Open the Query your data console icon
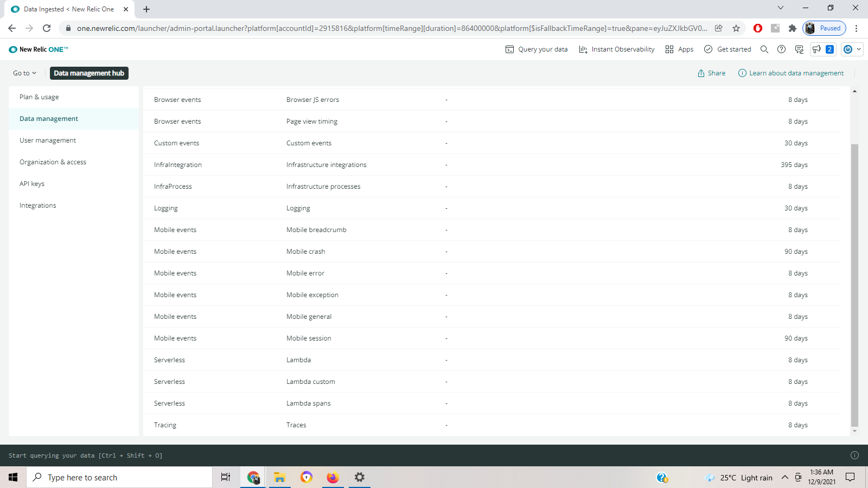This screenshot has height=488, width=868. pyautogui.click(x=509, y=49)
